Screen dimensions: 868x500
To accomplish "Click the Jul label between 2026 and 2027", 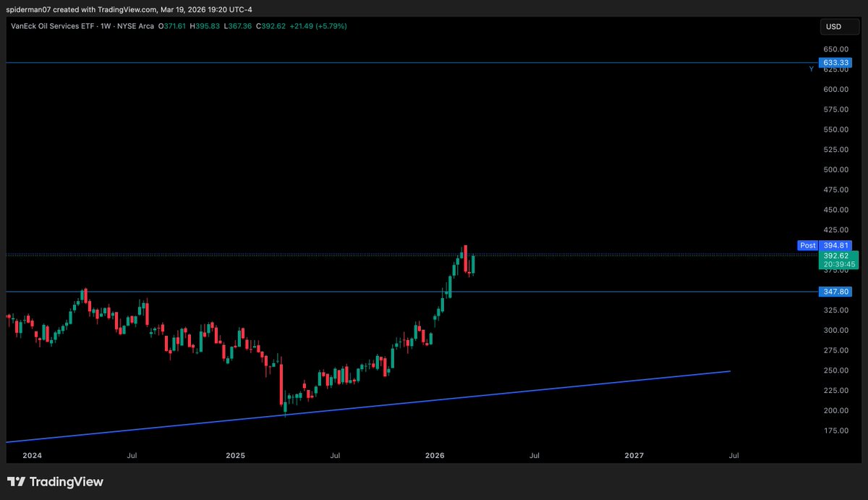I will 535,456.
